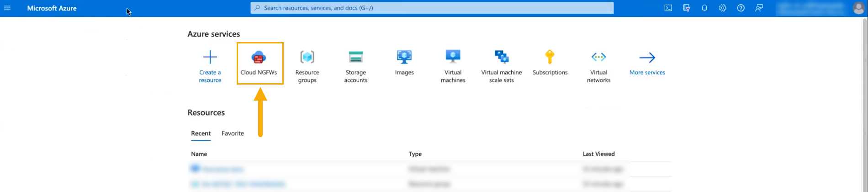This screenshot has width=868, height=192.
Task: Open the Storage accounts service icon
Action: click(355, 57)
